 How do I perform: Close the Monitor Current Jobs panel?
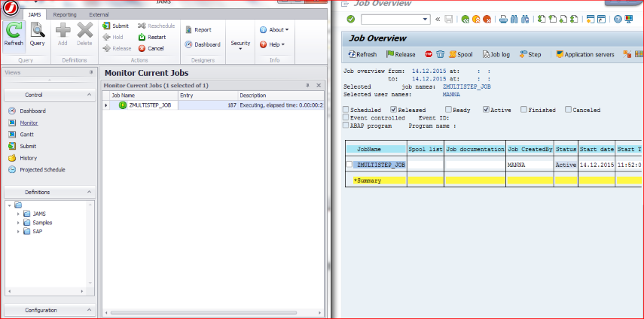(319, 85)
